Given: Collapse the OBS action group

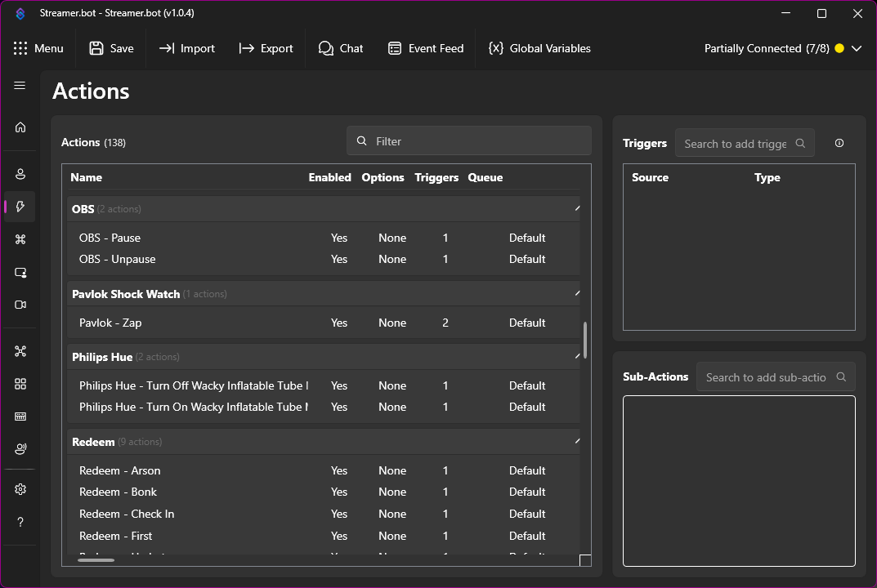Looking at the screenshot, I should click(577, 208).
